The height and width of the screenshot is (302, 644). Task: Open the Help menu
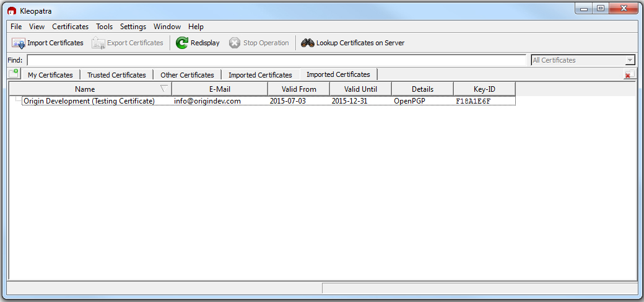tap(196, 26)
